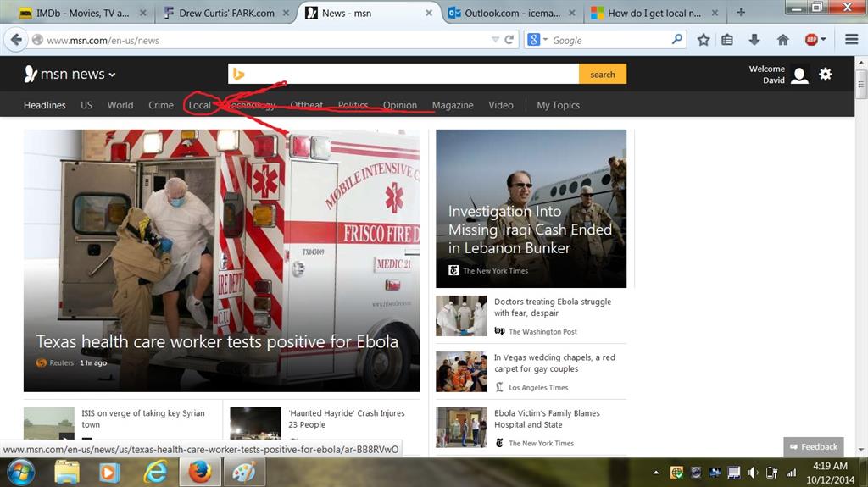The width and height of the screenshot is (868, 487).
Task: Show hidden tray icons arrow
Action: pyautogui.click(x=656, y=473)
